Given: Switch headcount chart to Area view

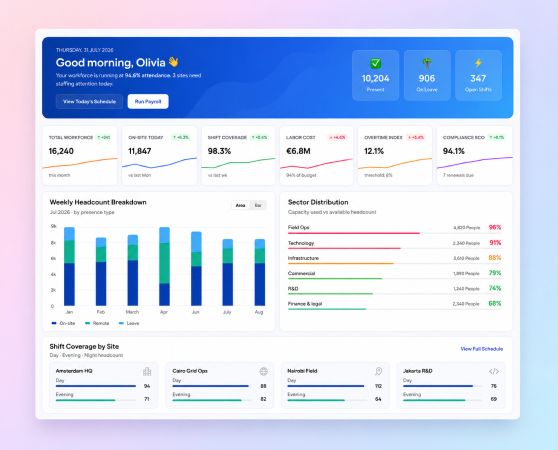Looking at the screenshot, I should pos(241,205).
